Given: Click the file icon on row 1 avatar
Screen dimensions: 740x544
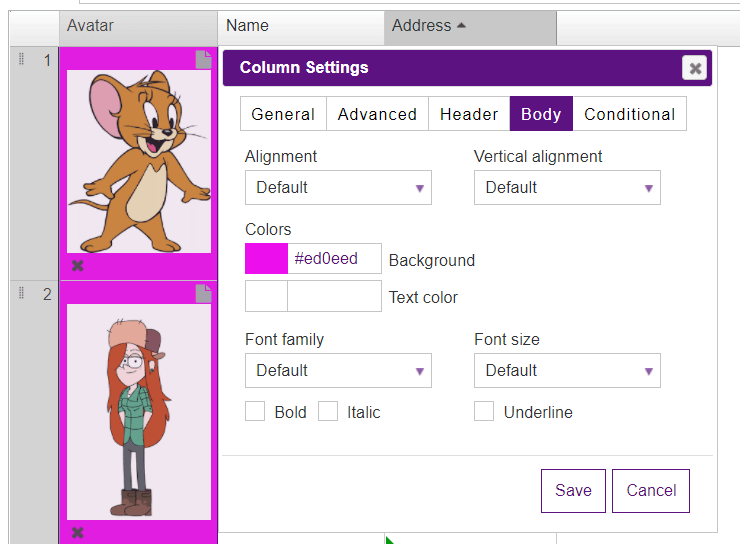Looking at the screenshot, I should 203,59.
